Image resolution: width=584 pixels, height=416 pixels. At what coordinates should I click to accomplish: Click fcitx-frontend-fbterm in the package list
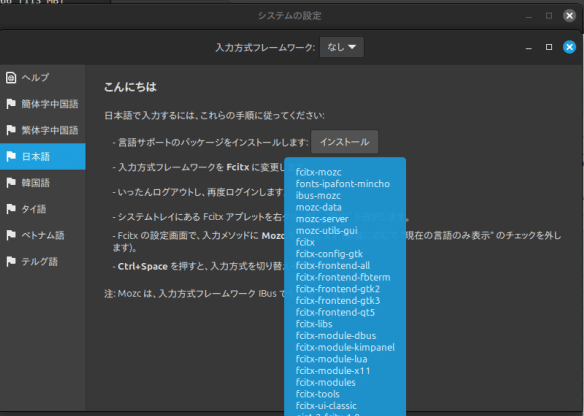click(343, 277)
